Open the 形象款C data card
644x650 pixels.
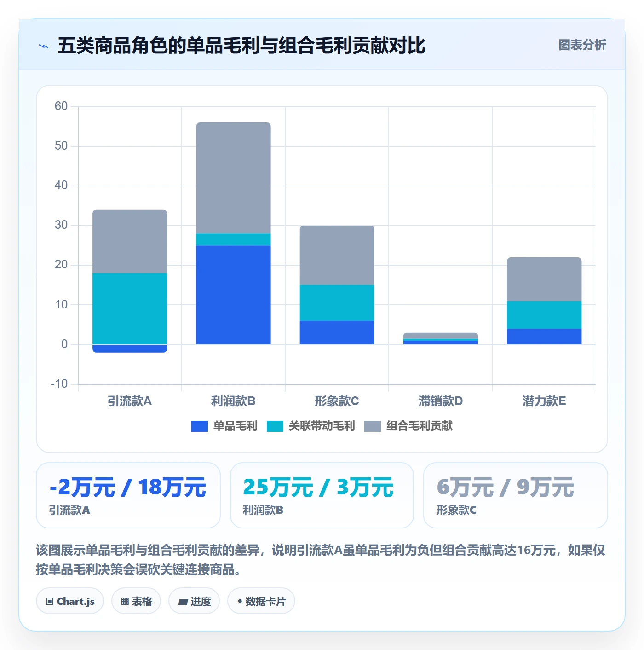click(x=516, y=495)
